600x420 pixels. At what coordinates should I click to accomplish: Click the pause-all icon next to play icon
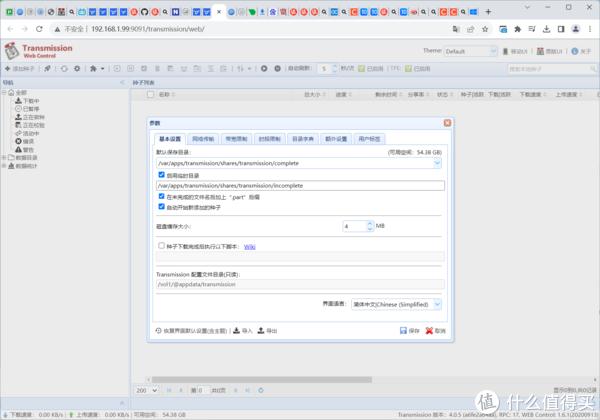coord(277,68)
